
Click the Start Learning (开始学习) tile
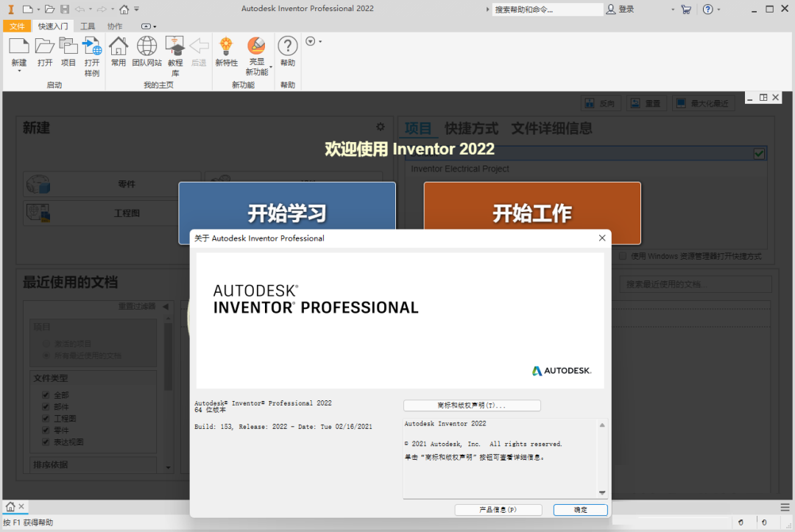[287, 207]
